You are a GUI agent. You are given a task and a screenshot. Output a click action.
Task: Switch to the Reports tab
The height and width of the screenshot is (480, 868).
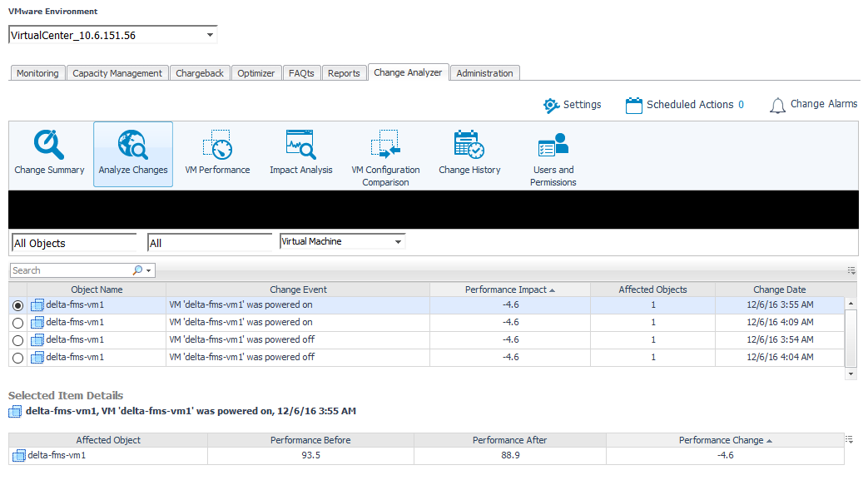point(344,73)
